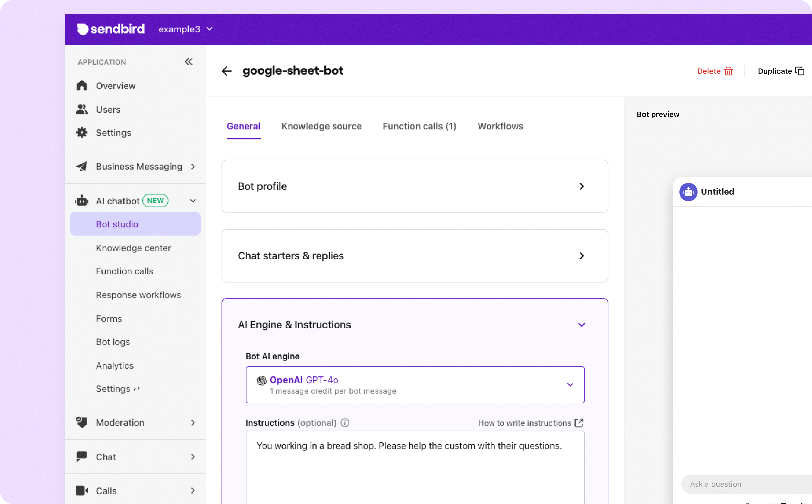Image resolution: width=812 pixels, height=504 pixels.
Task: Open the example3 application dropdown
Action: pos(185,29)
